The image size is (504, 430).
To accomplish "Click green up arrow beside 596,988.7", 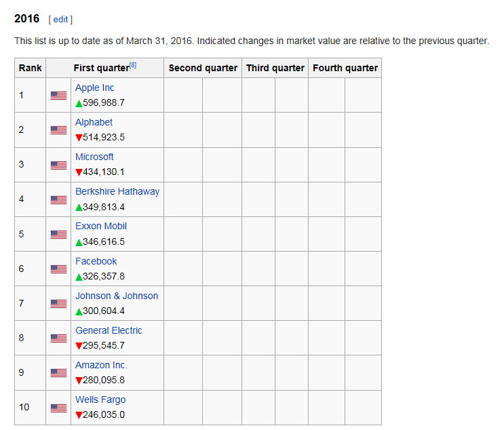I will click(79, 104).
